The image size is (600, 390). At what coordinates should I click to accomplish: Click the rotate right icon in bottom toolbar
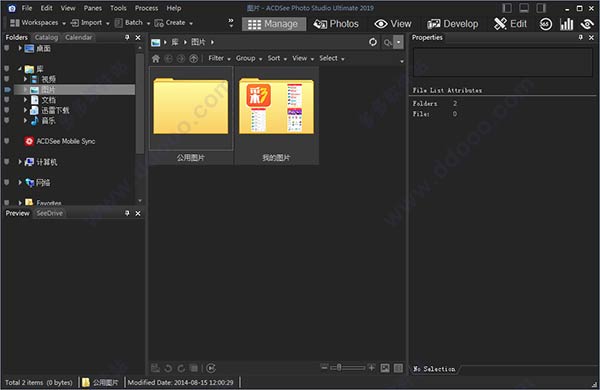181,368
